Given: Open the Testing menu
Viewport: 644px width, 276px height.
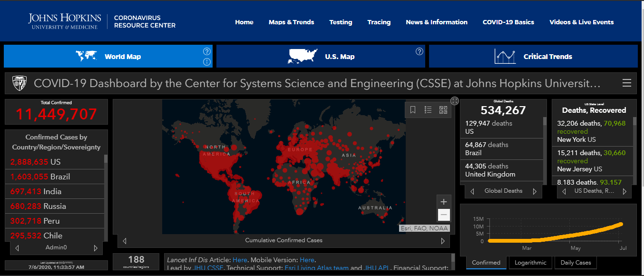Looking at the screenshot, I should [x=341, y=22].
